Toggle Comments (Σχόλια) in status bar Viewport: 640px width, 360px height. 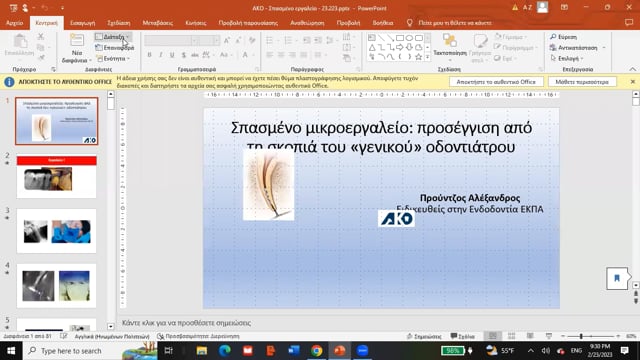(x=462, y=336)
